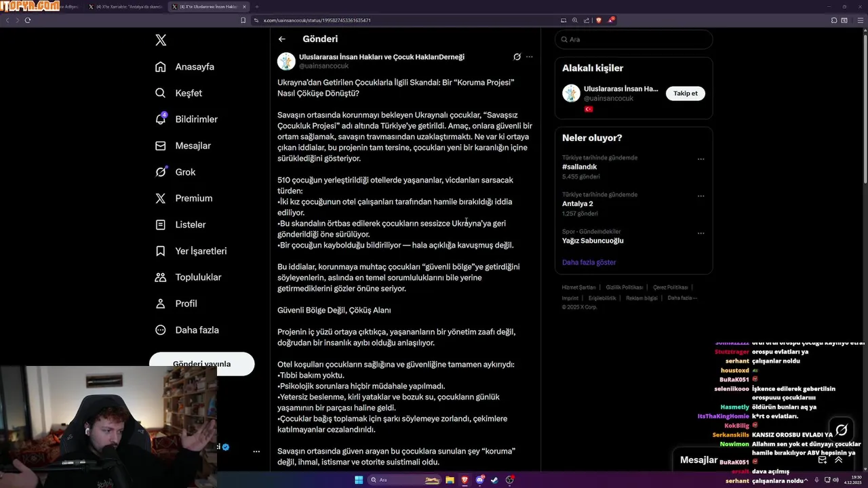Open Discord from the taskbar

(x=479, y=480)
